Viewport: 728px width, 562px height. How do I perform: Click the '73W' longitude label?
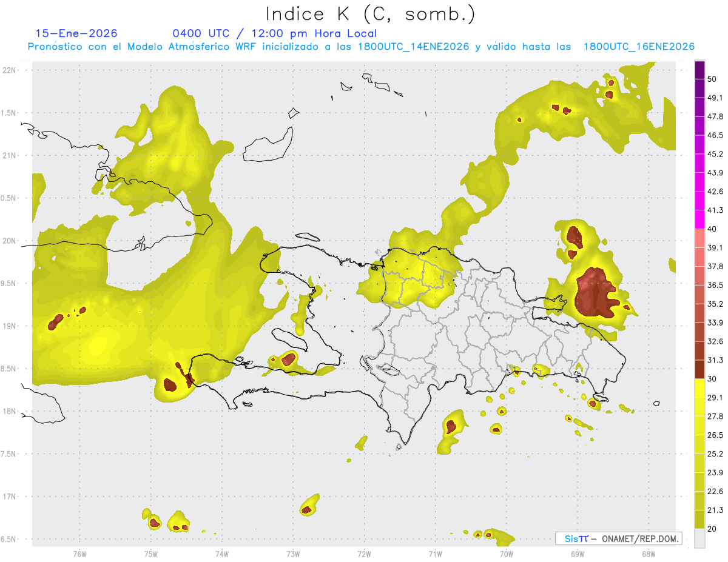pos(292,554)
